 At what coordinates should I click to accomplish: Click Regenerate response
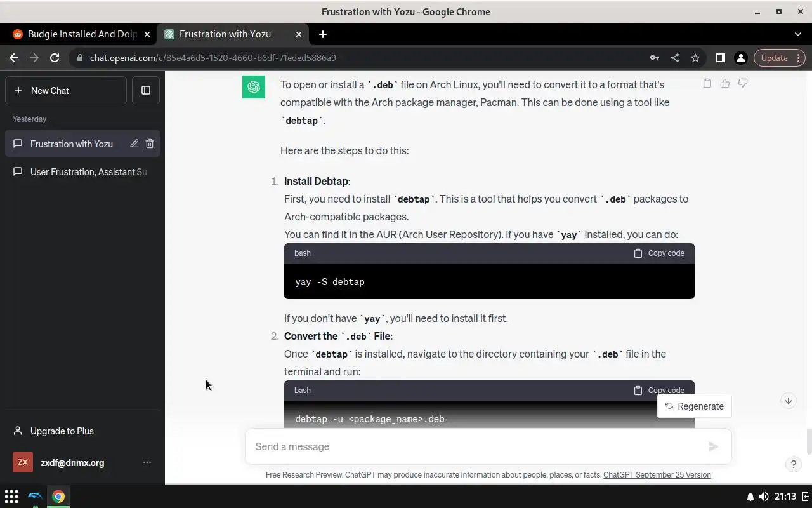tap(695, 406)
